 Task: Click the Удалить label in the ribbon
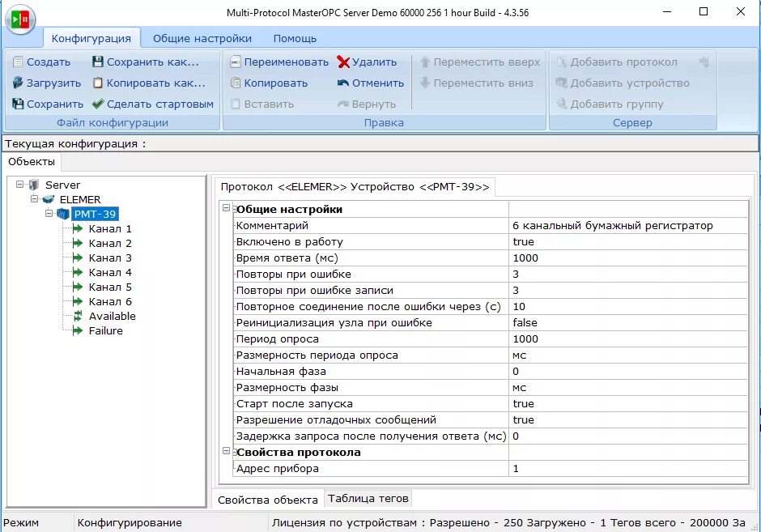pyautogui.click(x=374, y=62)
